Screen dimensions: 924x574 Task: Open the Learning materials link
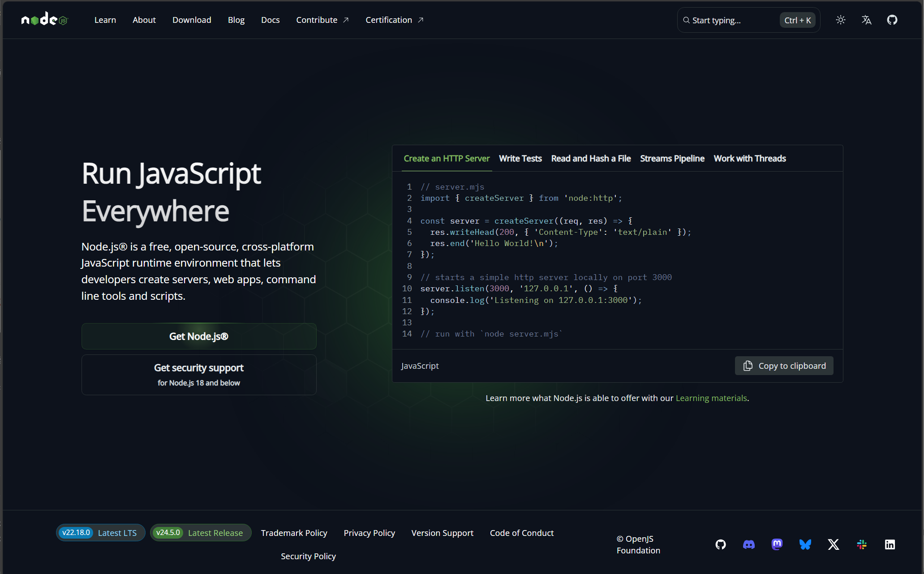[x=711, y=398]
